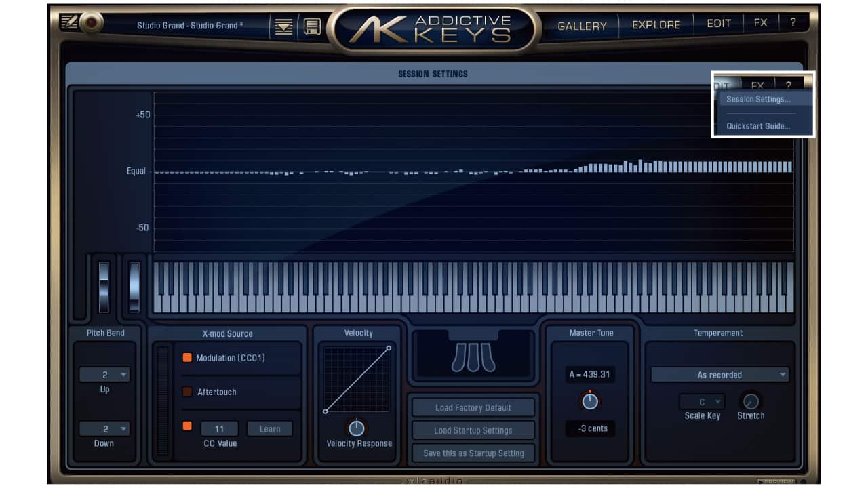
Task: Enable the Aftertouch source
Action: coord(187,392)
